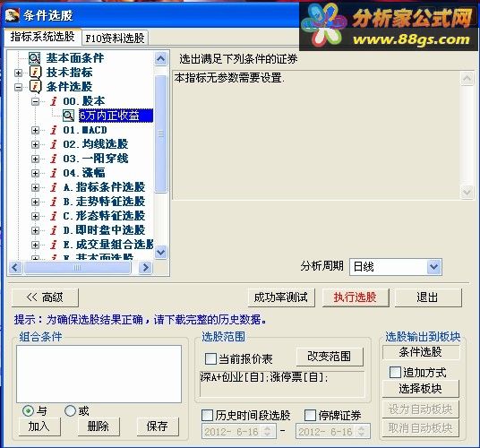Screen dimensions: 480x448
Task: Expand the 01.MACD node
Action: point(35,131)
